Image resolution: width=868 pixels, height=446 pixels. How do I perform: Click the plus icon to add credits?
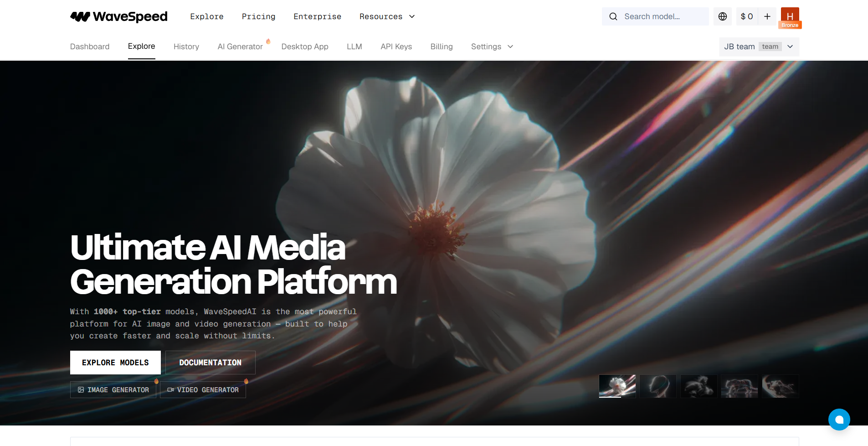(767, 16)
